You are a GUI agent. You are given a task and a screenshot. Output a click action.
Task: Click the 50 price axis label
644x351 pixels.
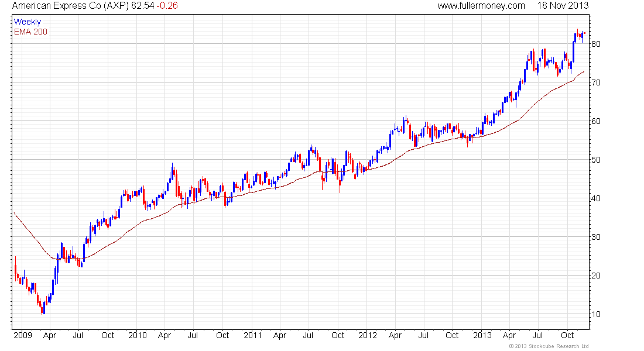595,160
